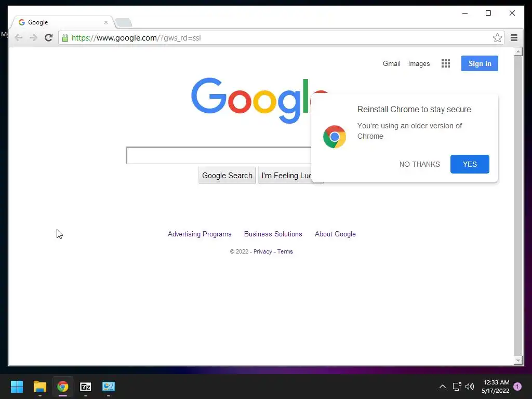This screenshot has width=532, height=399.
Task: Open the volume tray icon
Action: point(470,387)
